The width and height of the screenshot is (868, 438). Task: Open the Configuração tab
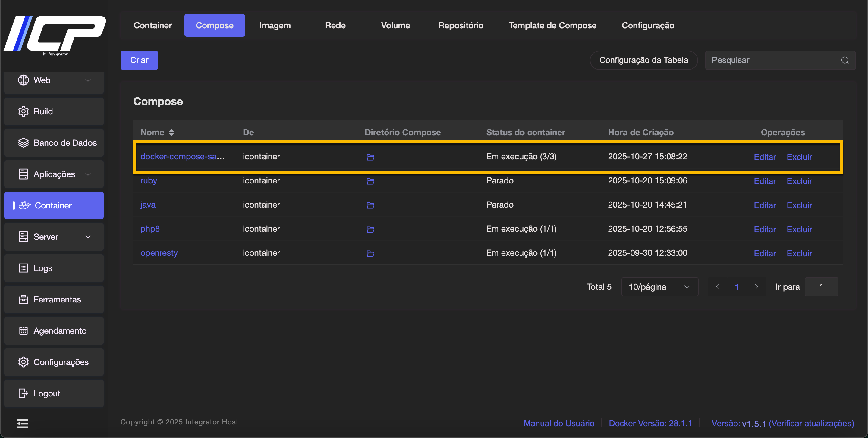click(648, 25)
